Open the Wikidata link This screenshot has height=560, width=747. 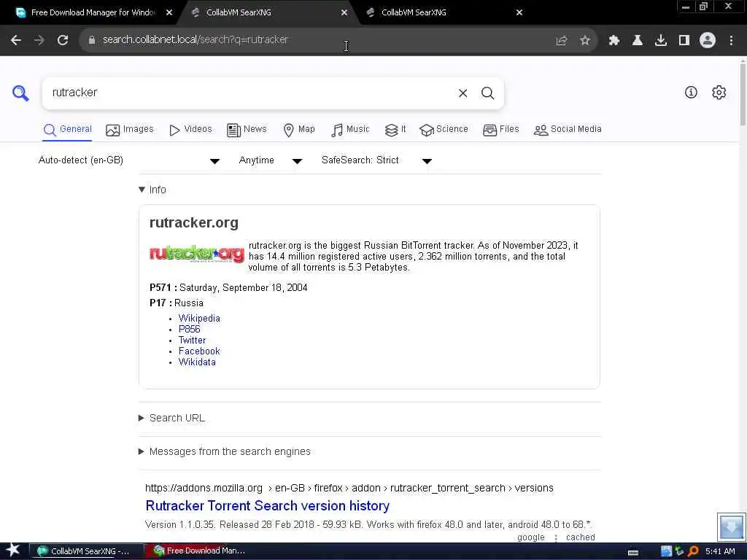point(197,362)
